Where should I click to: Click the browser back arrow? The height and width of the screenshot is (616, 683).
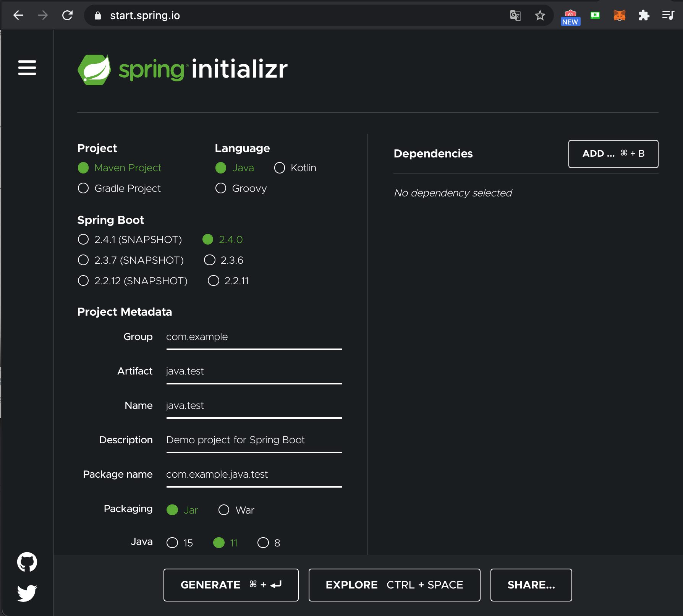click(x=18, y=15)
